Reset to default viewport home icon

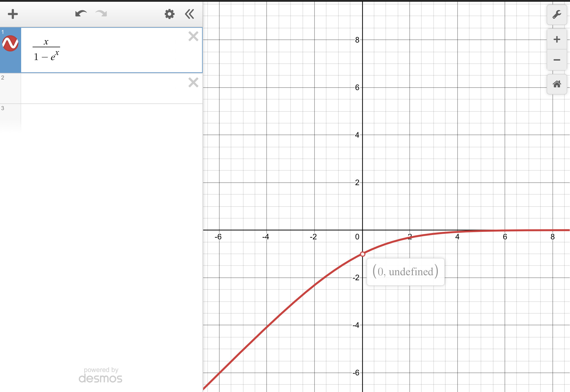(x=557, y=84)
